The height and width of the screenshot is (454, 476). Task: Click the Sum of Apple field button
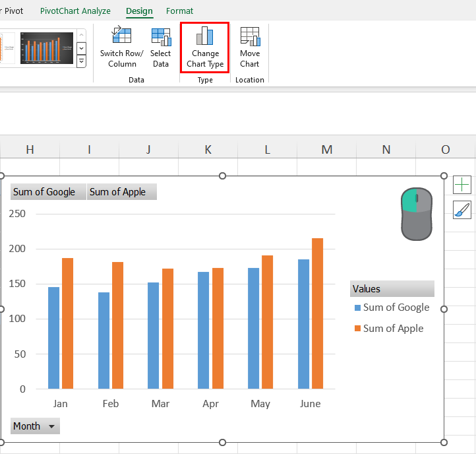click(122, 192)
